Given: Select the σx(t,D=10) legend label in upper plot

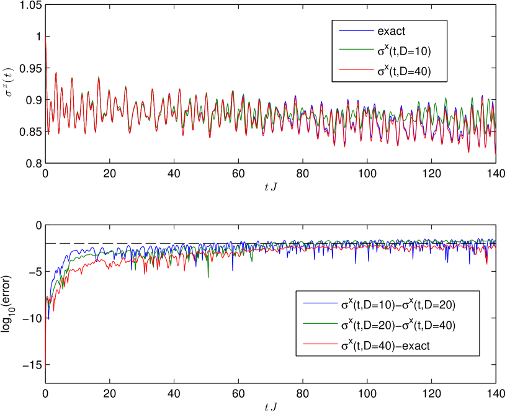Looking at the screenshot, I should click(x=404, y=51).
